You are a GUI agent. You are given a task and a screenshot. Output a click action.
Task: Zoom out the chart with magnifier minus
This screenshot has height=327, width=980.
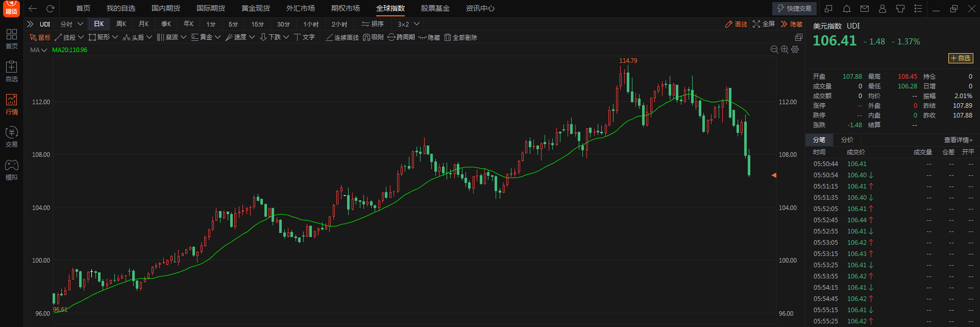774,49
